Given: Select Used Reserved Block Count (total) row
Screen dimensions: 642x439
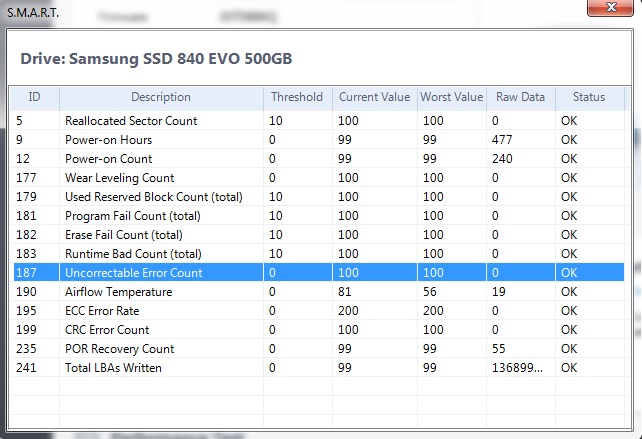Looking at the screenshot, I should click(x=319, y=197).
